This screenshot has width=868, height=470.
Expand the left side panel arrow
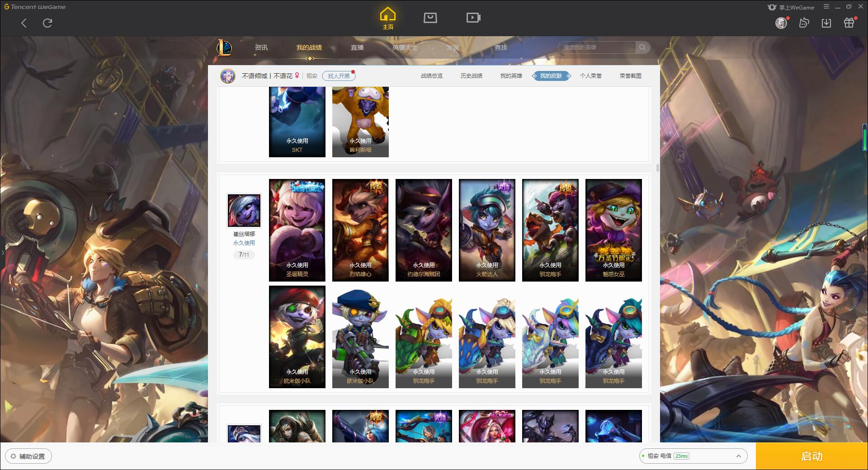2,253
